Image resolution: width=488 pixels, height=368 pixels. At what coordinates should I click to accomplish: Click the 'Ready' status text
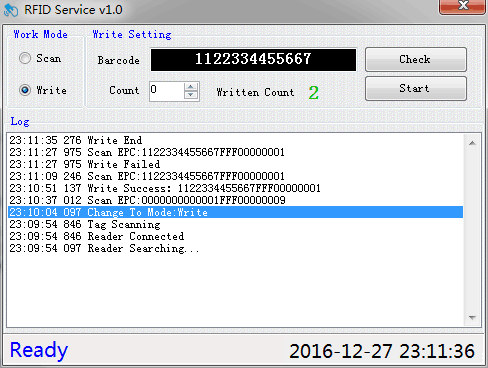click(x=39, y=351)
